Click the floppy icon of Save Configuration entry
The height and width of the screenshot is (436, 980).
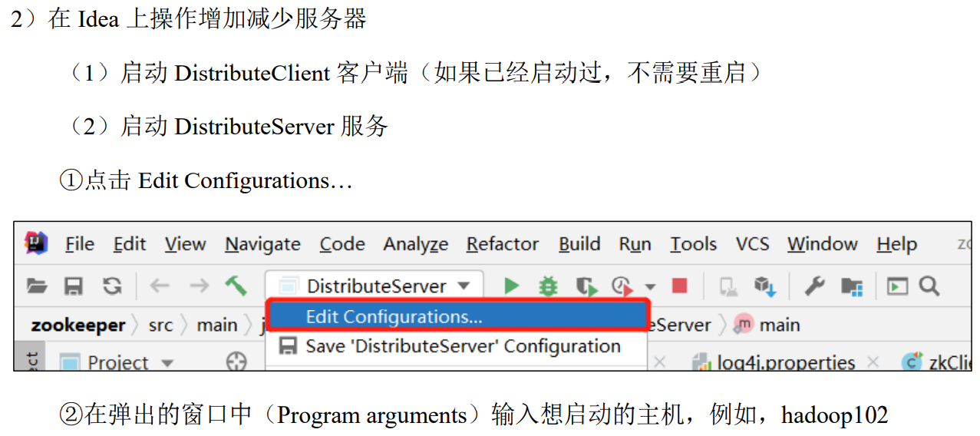[288, 346]
